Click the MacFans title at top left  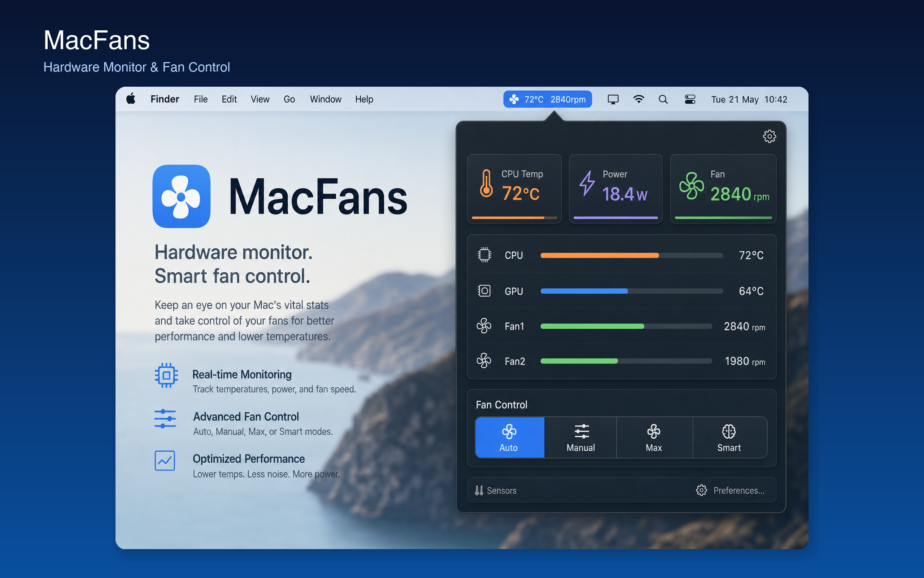(96, 40)
